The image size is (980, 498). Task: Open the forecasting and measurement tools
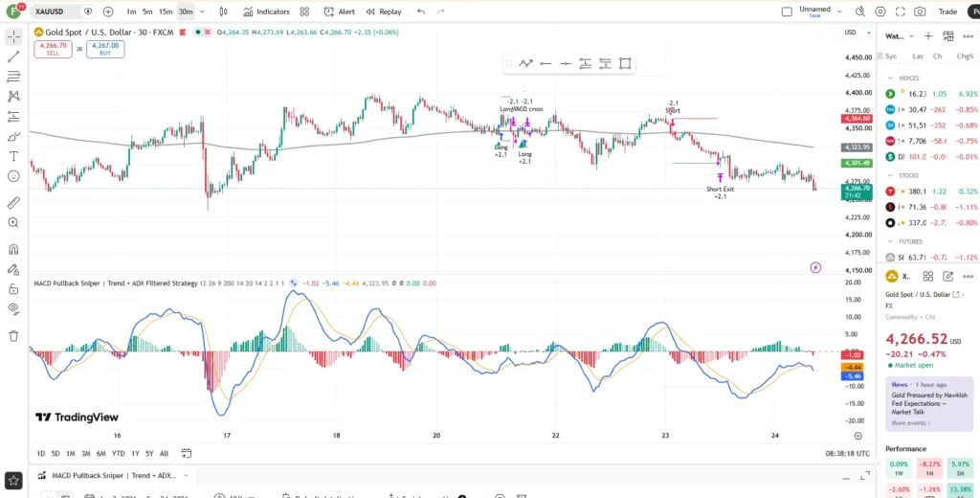[13, 117]
